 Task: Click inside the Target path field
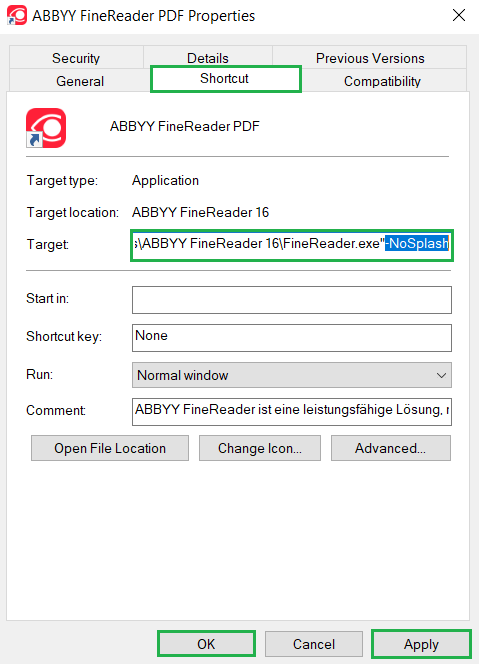[291, 245]
